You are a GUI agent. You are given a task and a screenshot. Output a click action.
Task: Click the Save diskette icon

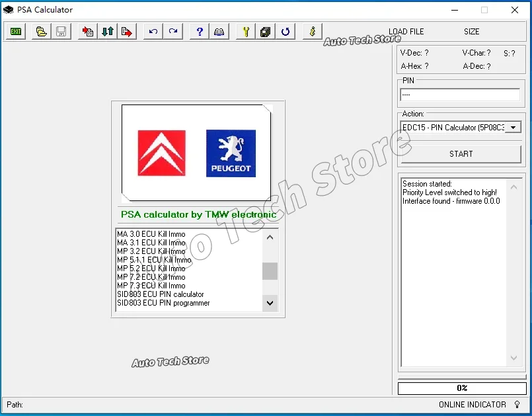pyautogui.click(x=61, y=31)
